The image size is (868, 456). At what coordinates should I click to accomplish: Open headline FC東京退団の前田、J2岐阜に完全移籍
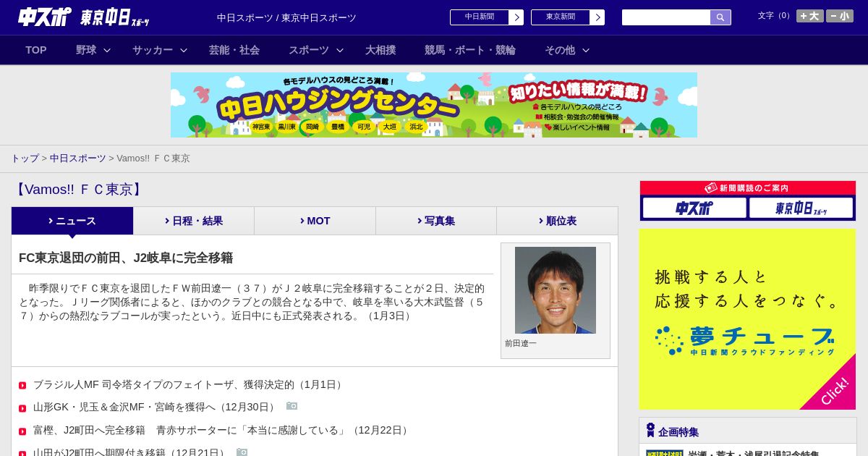coord(126,258)
